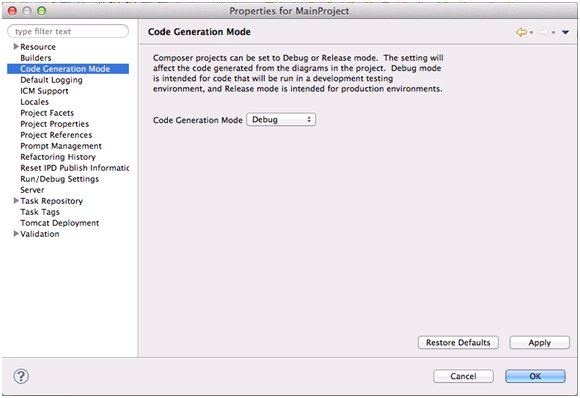This screenshot has width=580, height=398.
Task: Open Task Tags page
Action: pos(40,212)
